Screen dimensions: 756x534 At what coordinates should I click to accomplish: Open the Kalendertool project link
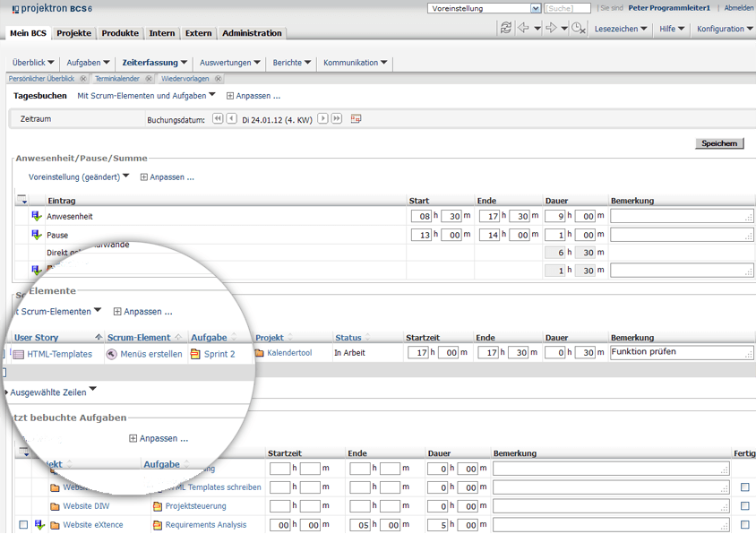(x=288, y=354)
